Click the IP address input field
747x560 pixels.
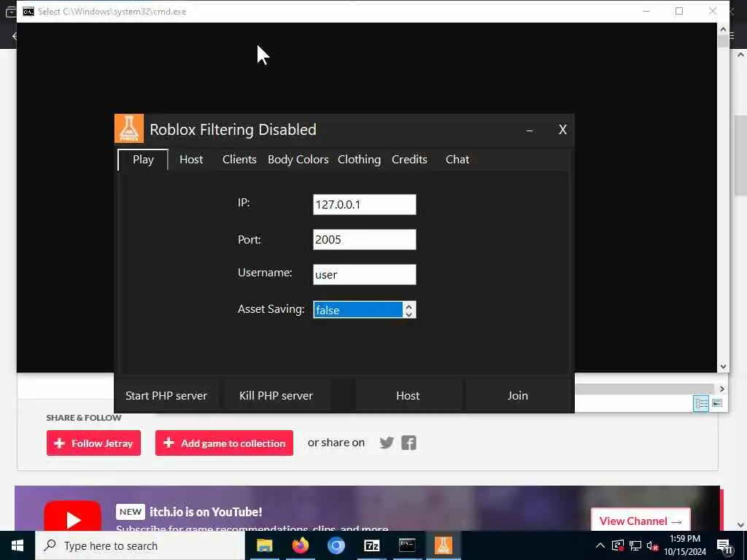(365, 204)
